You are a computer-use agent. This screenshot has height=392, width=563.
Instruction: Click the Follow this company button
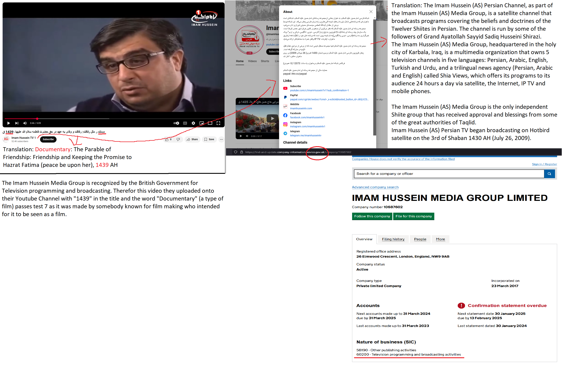372,216
